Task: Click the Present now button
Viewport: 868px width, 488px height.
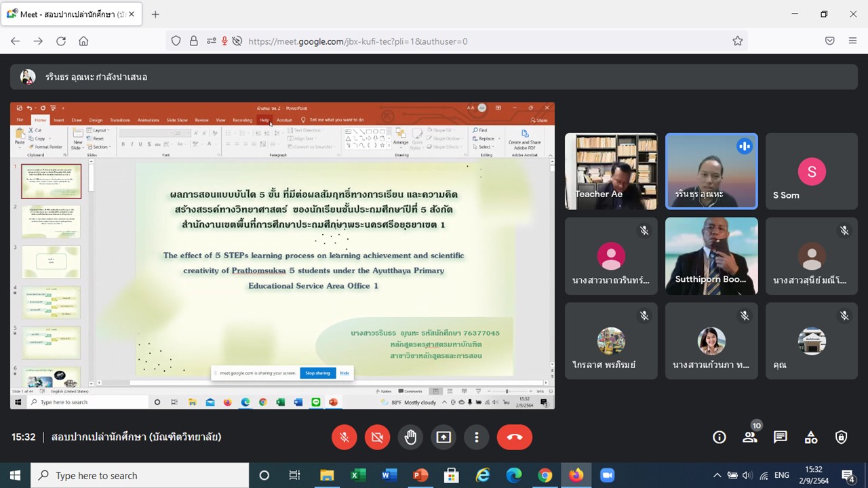Action: 443,437
